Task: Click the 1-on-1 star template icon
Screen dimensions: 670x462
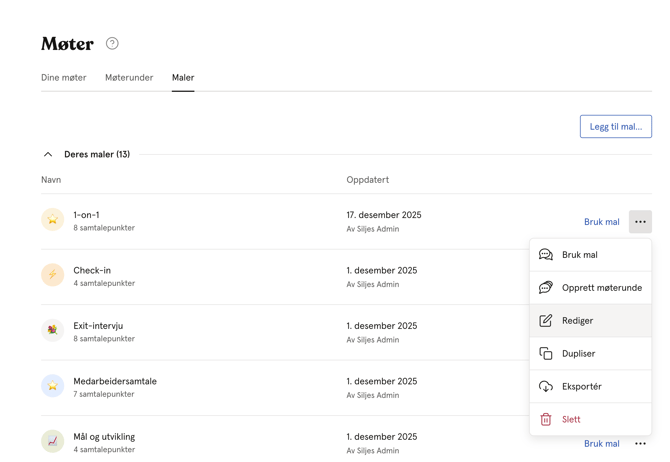Action: 53,219
